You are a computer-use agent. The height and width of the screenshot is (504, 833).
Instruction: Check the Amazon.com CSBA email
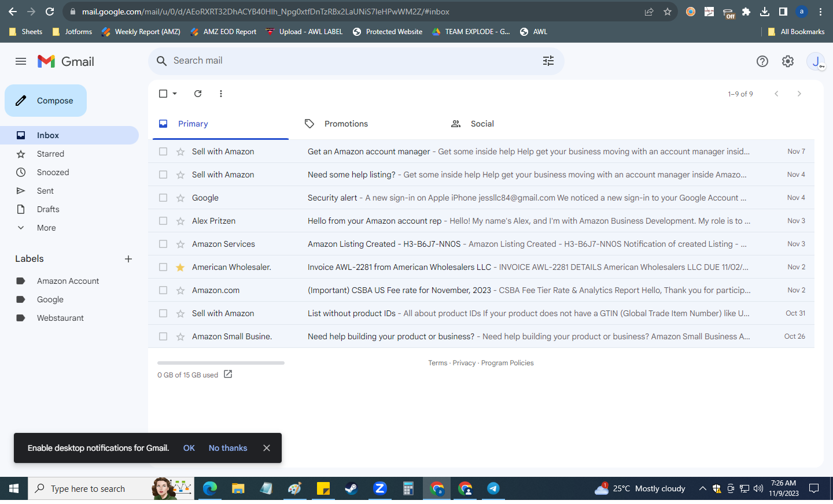pyautogui.click(x=163, y=290)
